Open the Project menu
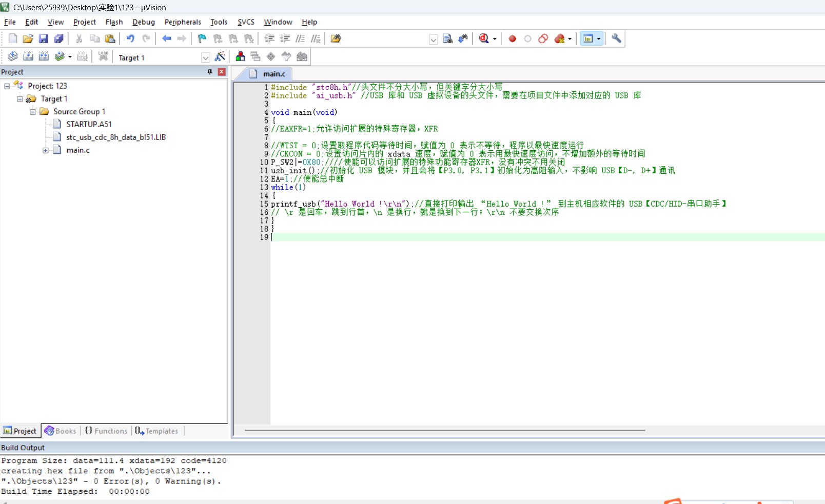 (85, 22)
